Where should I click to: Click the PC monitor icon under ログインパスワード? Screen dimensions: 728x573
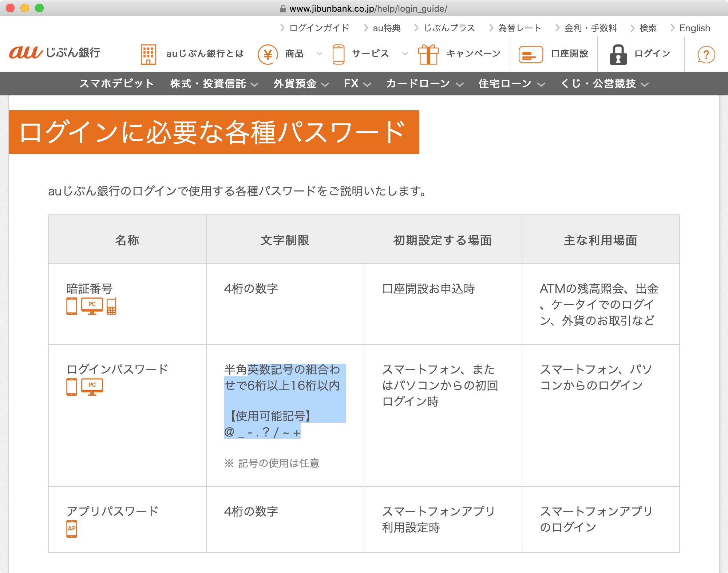pos(92,387)
